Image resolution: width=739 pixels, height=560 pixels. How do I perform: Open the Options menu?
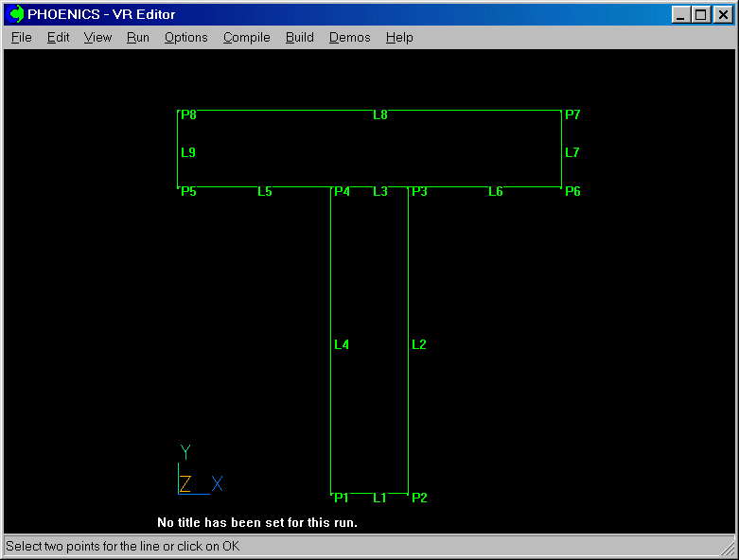tap(185, 38)
